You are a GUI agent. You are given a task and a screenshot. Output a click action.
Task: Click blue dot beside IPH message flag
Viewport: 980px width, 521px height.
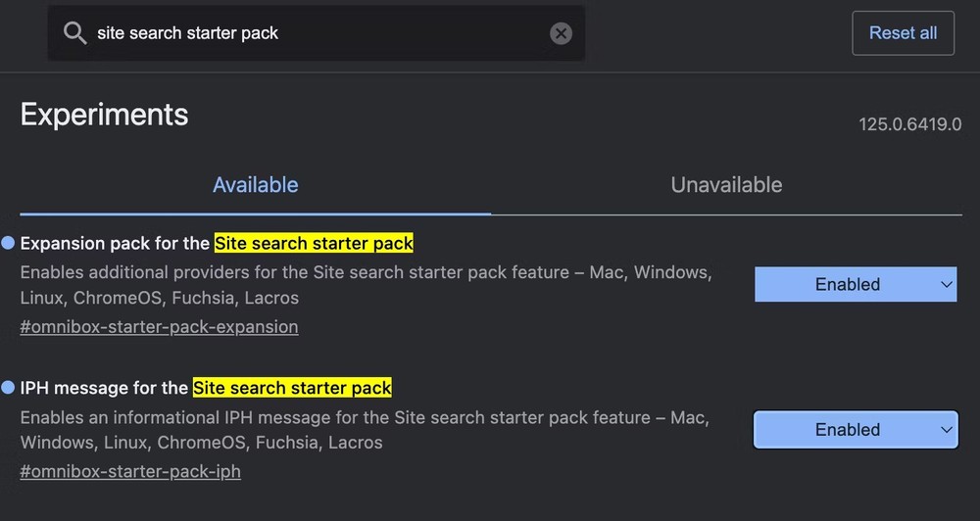9,388
